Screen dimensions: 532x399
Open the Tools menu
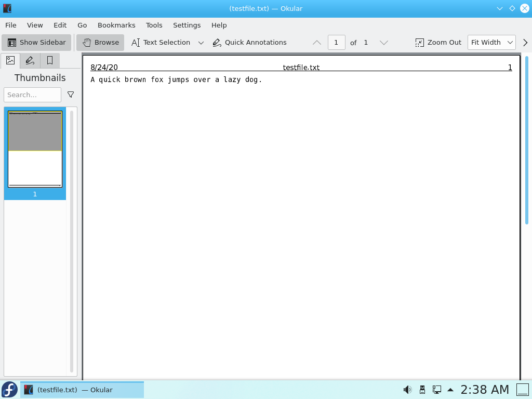(x=154, y=25)
